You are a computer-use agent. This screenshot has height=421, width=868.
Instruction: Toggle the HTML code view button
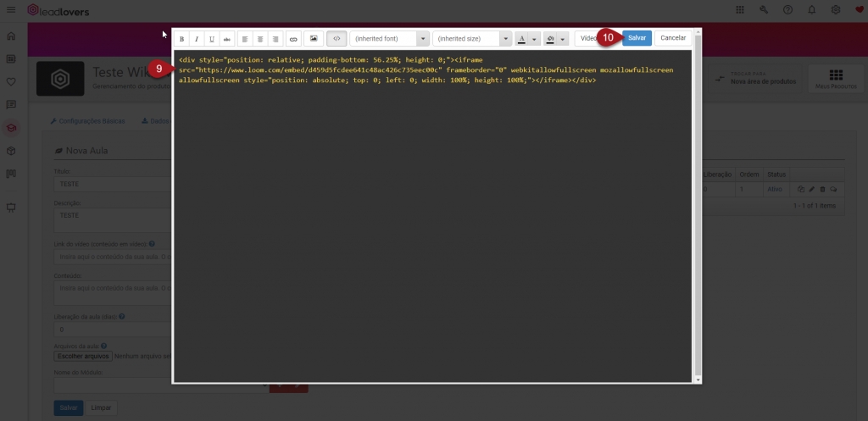[x=337, y=39]
